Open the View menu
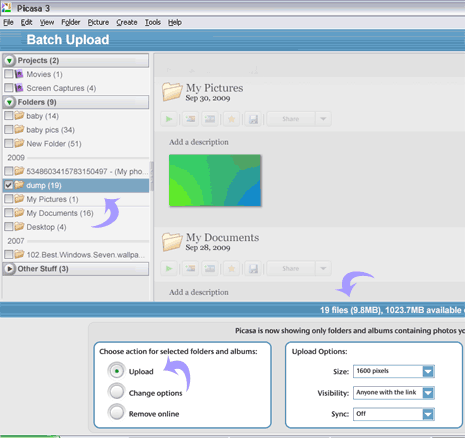Viewport: 465px width, 438px height. 47,22
